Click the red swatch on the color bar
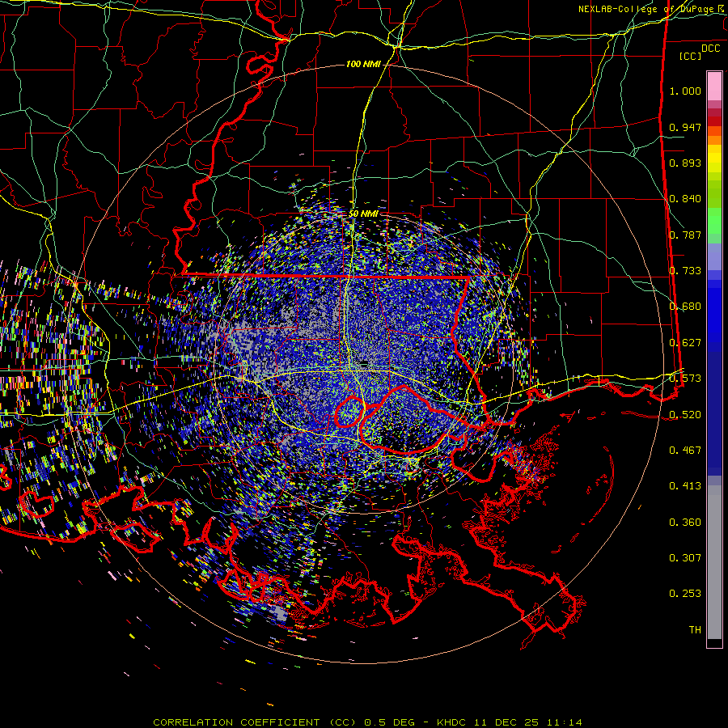728x728 pixels. [714, 121]
